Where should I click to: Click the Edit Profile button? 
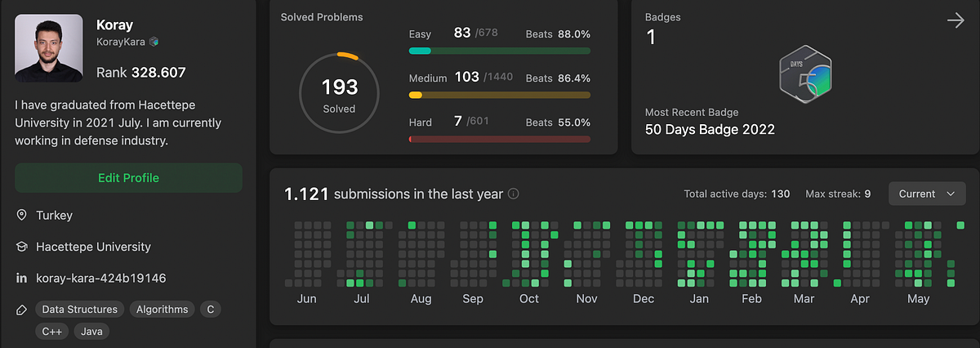(x=128, y=178)
